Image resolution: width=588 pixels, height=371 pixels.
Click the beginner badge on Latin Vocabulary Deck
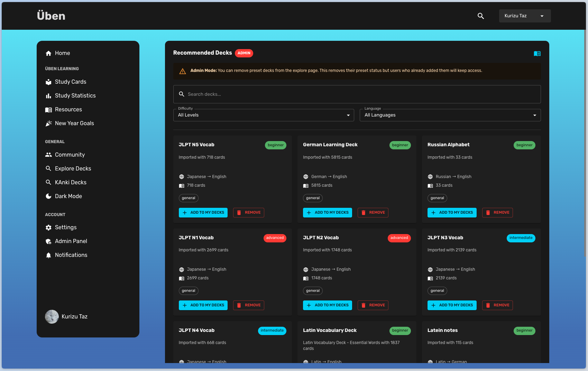point(400,331)
